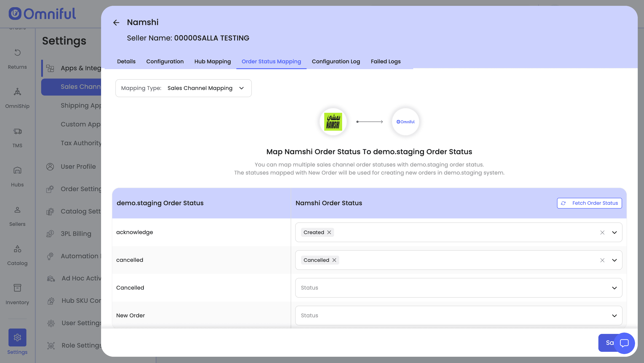
Task: Open the chat support bubble icon
Action: click(x=624, y=343)
